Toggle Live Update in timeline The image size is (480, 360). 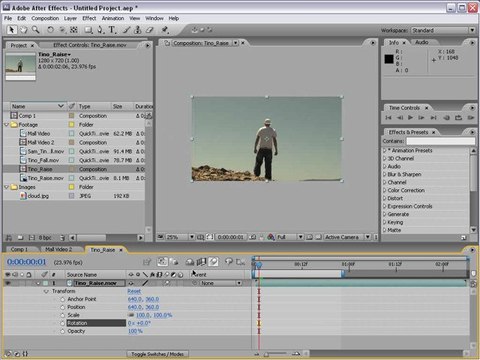click(162, 262)
